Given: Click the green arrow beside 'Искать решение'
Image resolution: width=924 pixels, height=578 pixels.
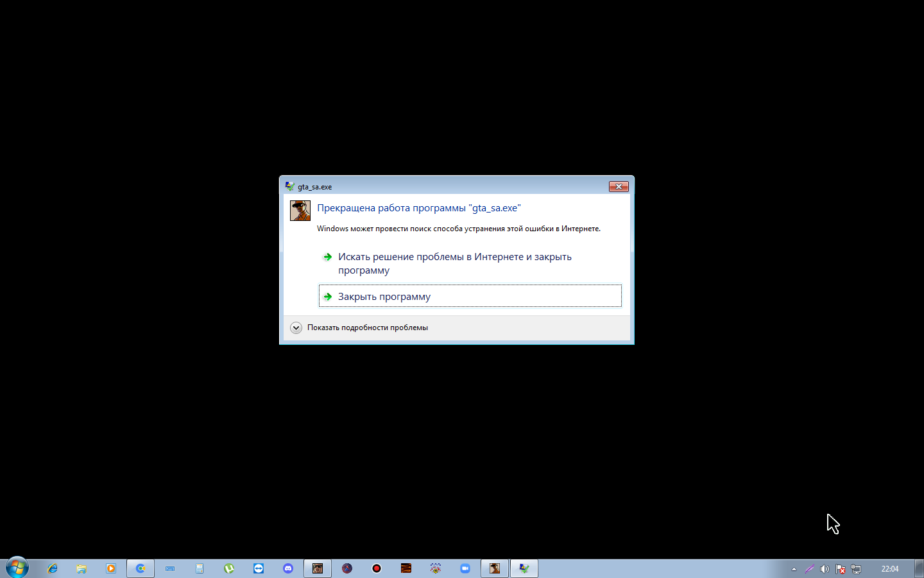Looking at the screenshot, I should (328, 257).
